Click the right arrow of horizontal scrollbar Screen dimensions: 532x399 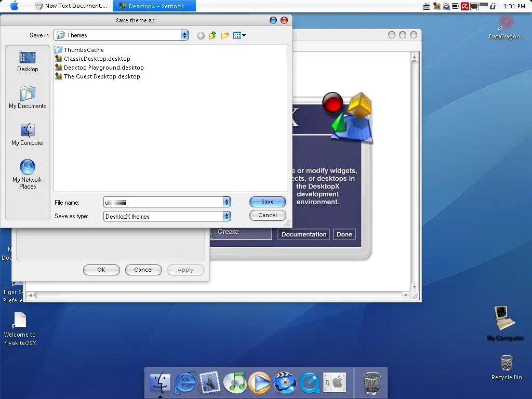coord(406,295)
